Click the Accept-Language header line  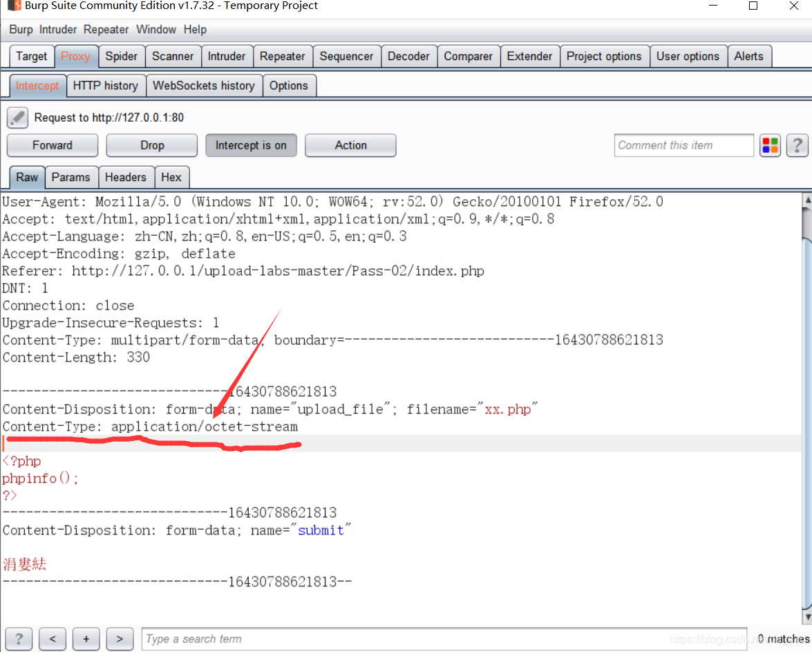pos(205,236)
